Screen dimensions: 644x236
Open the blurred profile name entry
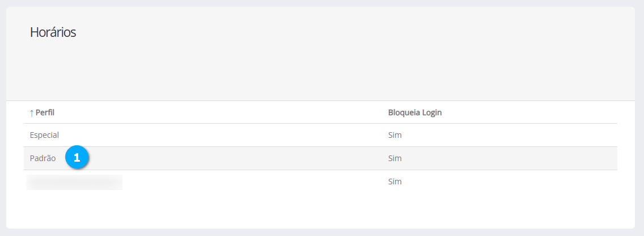coord(74,182)
